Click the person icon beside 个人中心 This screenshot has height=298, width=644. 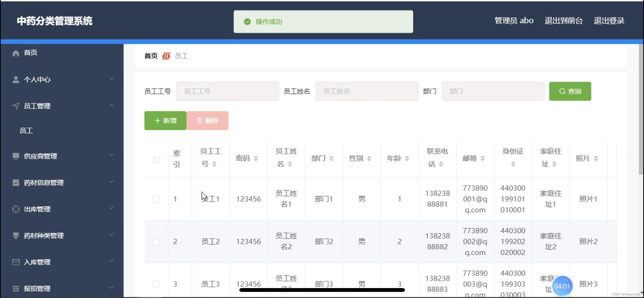tap(16, 79)
